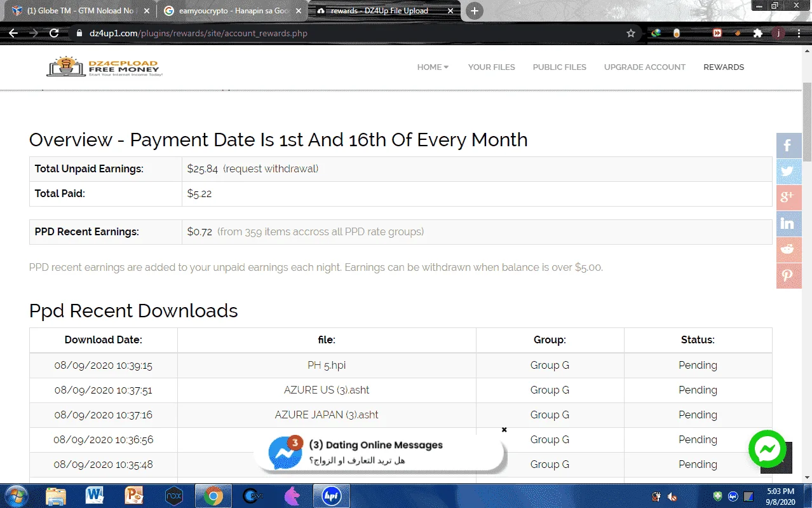Click the site lock icon in address bar
This screenshot has height=508, width=812.
(x=79, y=33)
